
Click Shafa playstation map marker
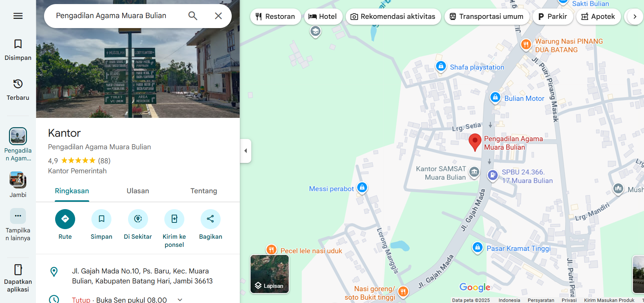pyautogui.click(x=441, y=67)
